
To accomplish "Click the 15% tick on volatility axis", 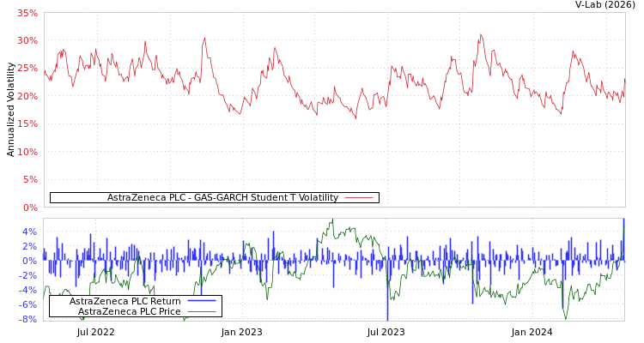I will [x=27, y=124].
